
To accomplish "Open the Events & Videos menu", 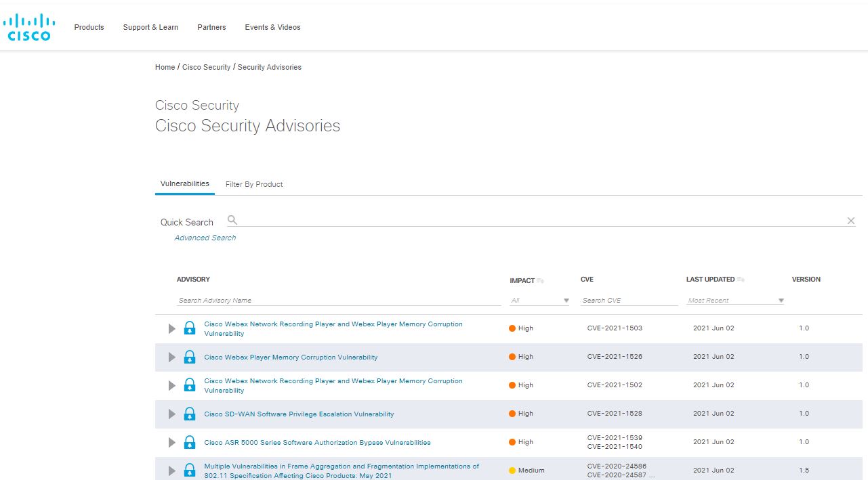I will (x=272, y=27).
